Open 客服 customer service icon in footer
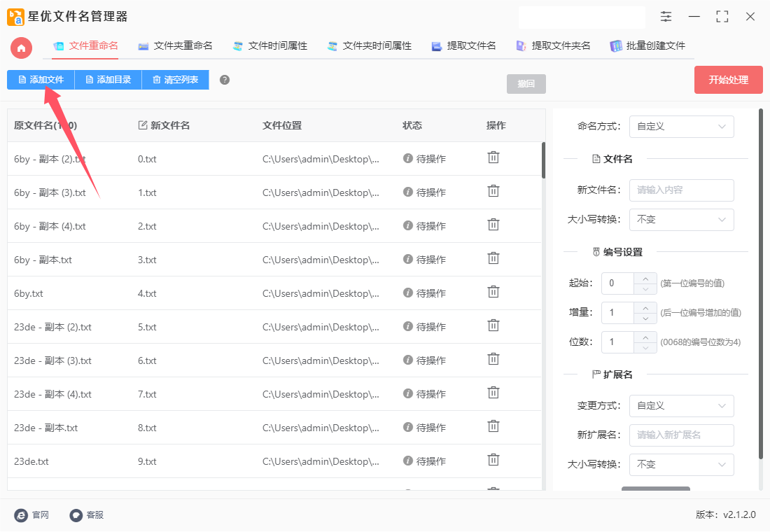Screen dimensions: 770x532 (x=76, y=514)
